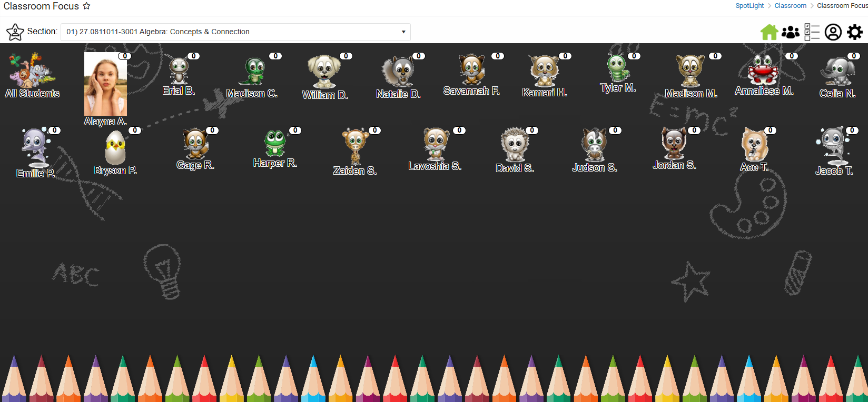Go to SpotLight breadcrumb link
The height and width of the screenshot is (402, 868).
tap(749, 6)
